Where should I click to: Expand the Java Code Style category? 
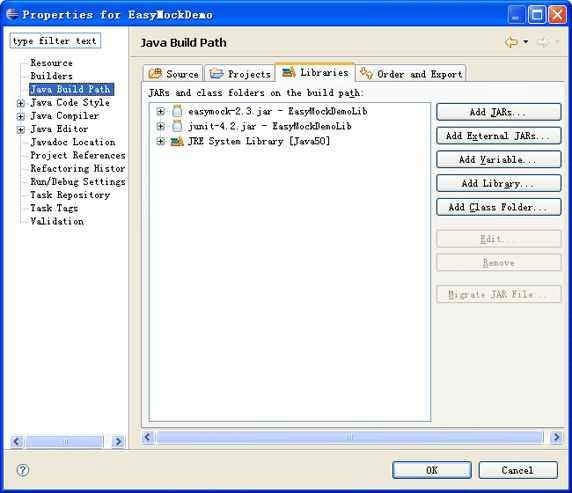coord(21,103)
